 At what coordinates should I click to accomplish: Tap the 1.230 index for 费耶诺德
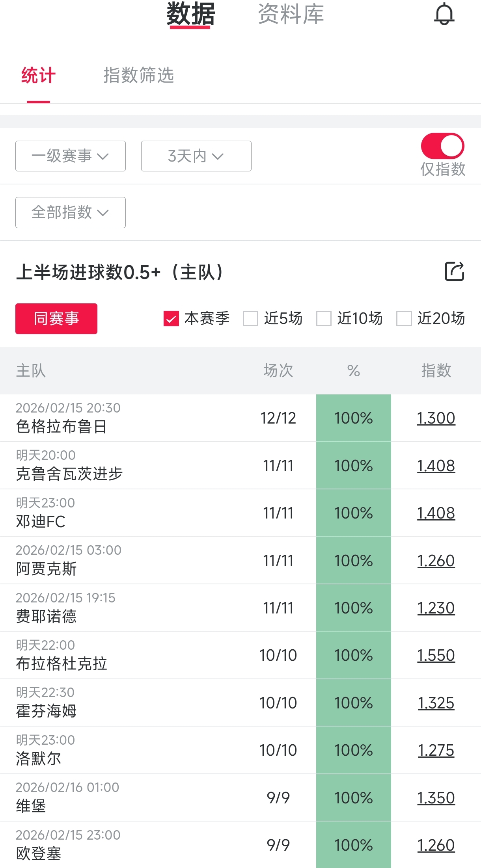click(x=436, y=608)
